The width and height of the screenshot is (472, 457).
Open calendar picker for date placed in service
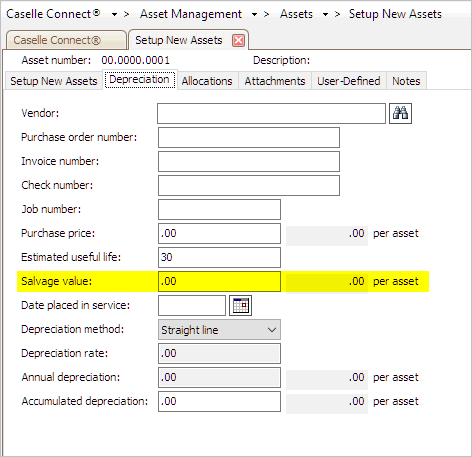[240, 305]
